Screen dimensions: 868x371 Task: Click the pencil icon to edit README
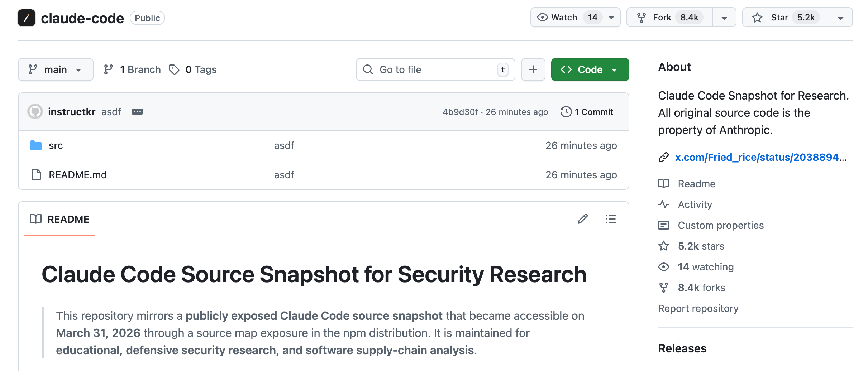pos(582,219)
